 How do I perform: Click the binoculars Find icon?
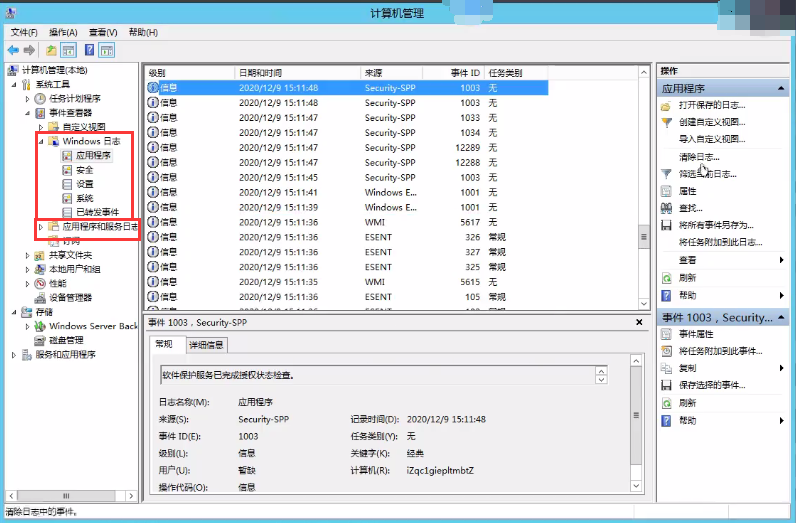[666, 208]
